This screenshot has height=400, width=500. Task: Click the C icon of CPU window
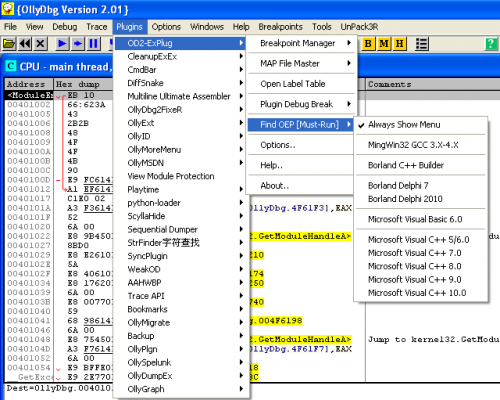click(11, 66)
